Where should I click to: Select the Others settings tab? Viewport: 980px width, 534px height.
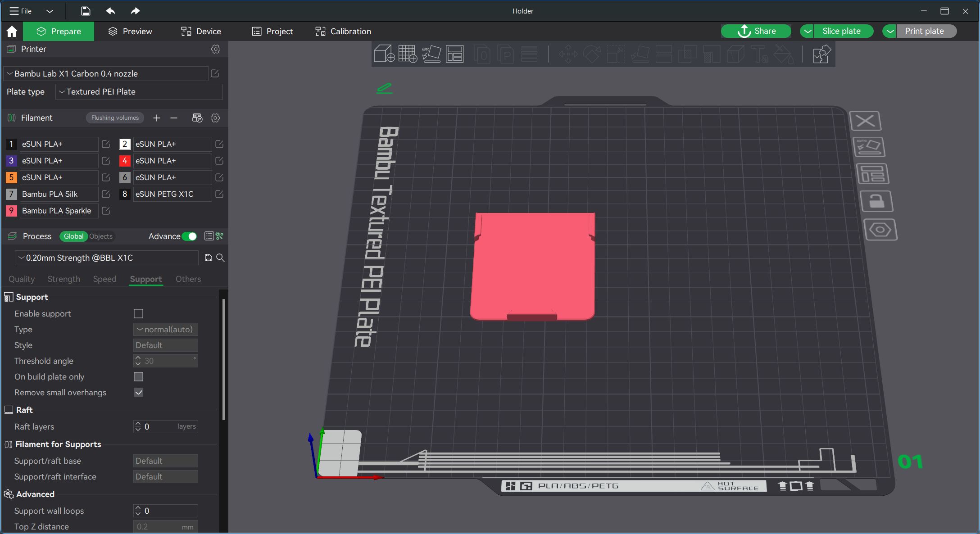(x=188, y=279)
